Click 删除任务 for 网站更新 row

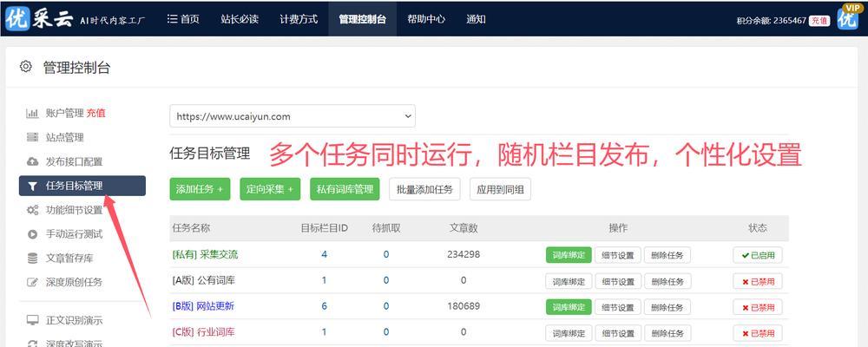click(x=667, y=306)
